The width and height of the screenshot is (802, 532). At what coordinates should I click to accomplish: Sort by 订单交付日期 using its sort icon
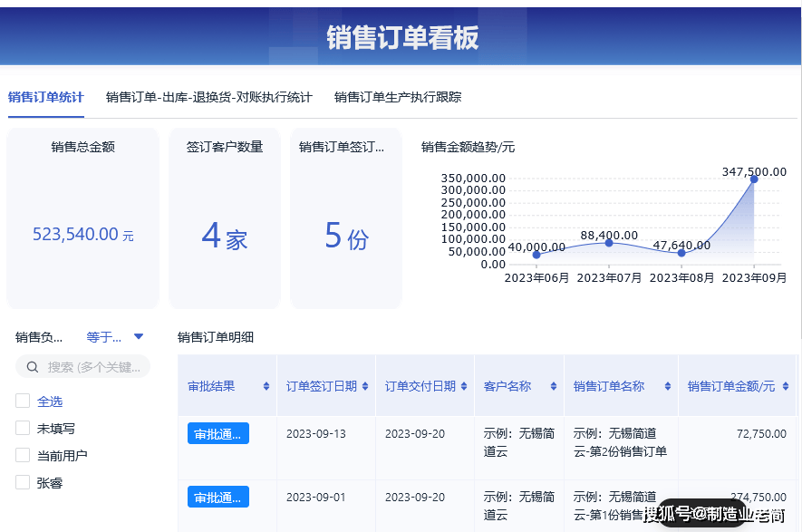coord(464,386)
